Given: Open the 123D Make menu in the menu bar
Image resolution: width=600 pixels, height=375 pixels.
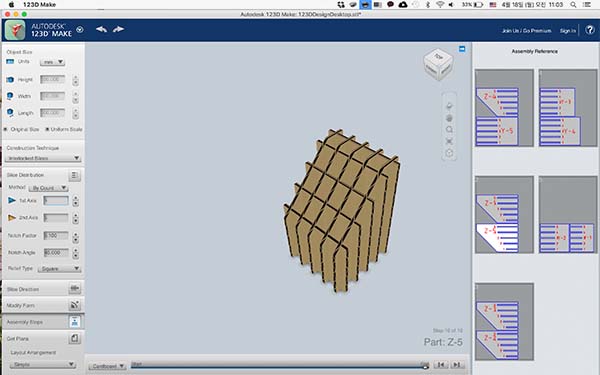Looking at the screenshot, I should coord(39,5).
